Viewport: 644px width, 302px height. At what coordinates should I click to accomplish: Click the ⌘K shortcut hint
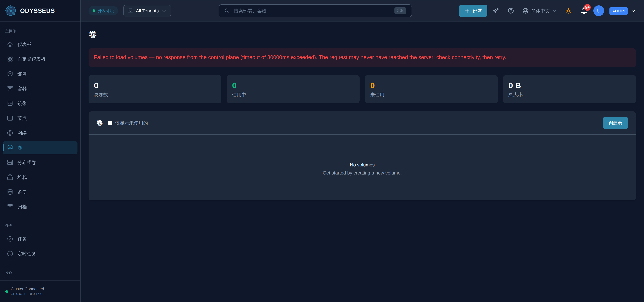coord(400,11)
